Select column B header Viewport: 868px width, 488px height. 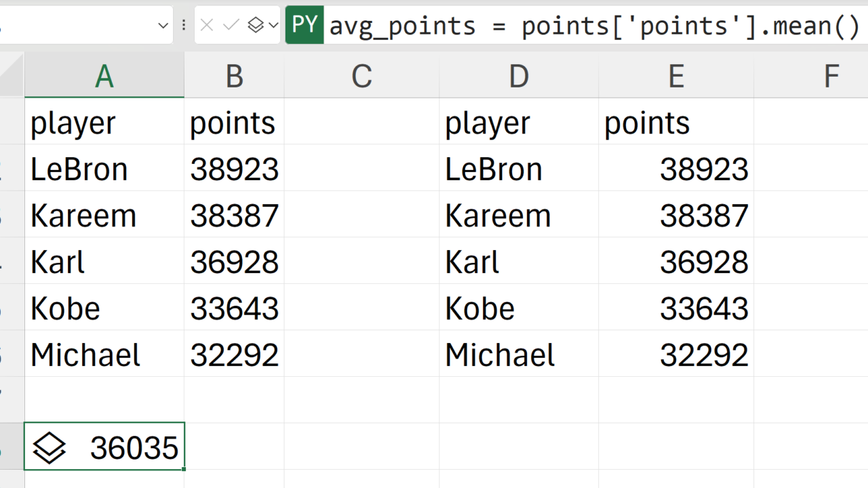point(234,77)
